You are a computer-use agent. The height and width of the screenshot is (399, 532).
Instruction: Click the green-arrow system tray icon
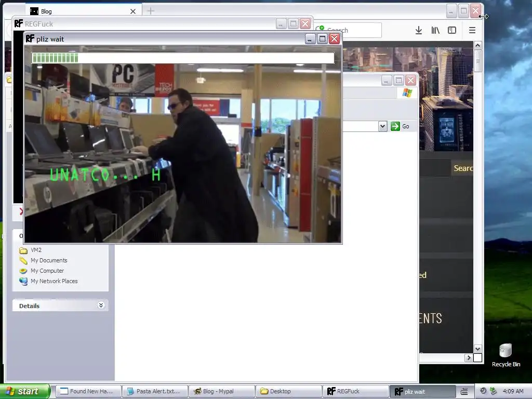coord(494,391)
